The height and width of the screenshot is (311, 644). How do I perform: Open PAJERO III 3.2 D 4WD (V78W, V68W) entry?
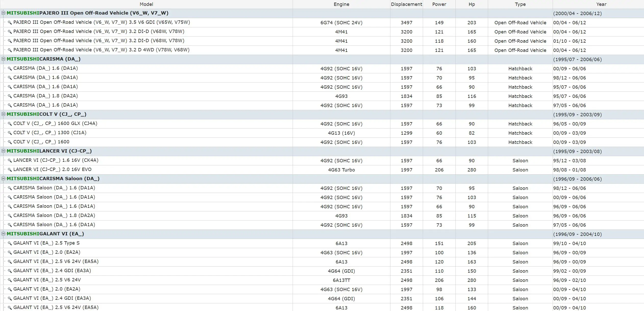pos(101,50)
